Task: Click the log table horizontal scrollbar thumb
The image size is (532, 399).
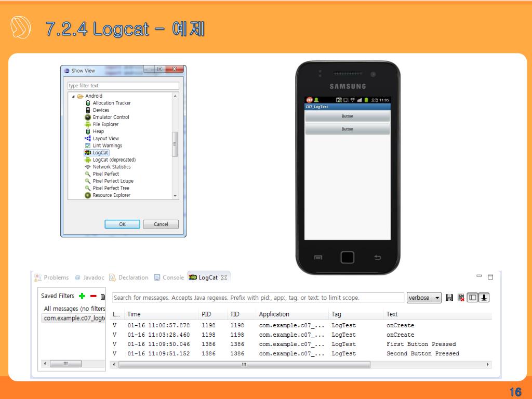Action: tap(244, 365)
